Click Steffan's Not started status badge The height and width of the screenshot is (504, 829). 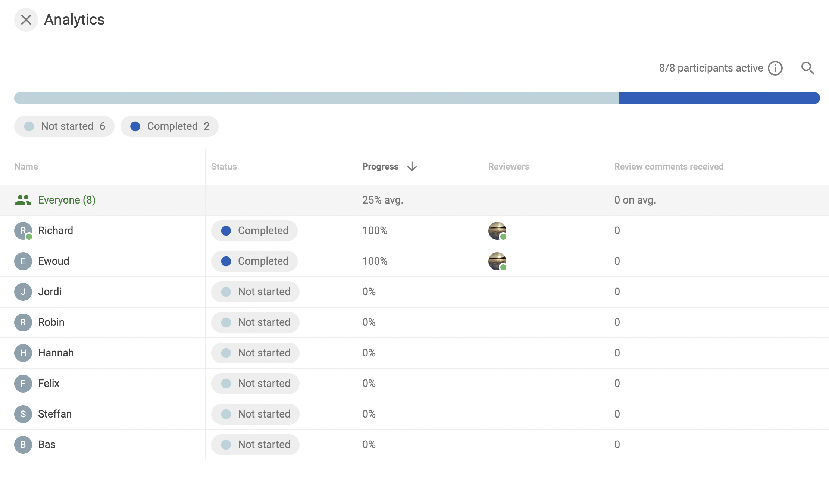[255, 414]
